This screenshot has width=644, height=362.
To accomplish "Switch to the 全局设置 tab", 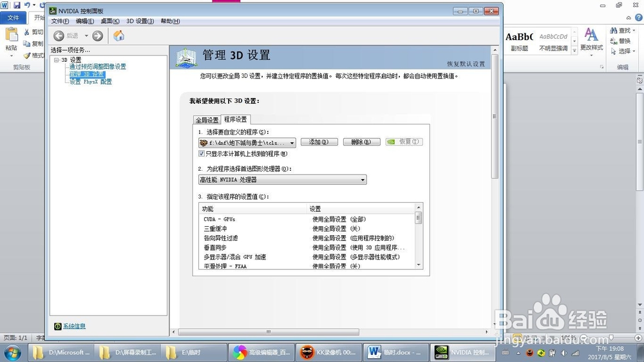I will [207, 120].
